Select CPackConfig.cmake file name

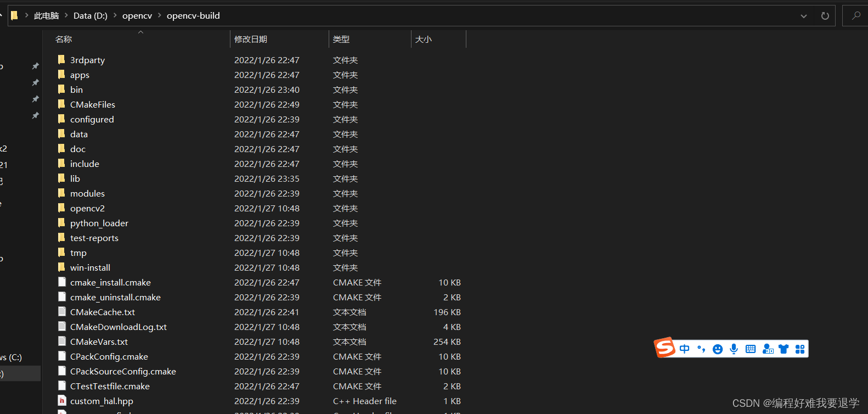tap(109, 356)
